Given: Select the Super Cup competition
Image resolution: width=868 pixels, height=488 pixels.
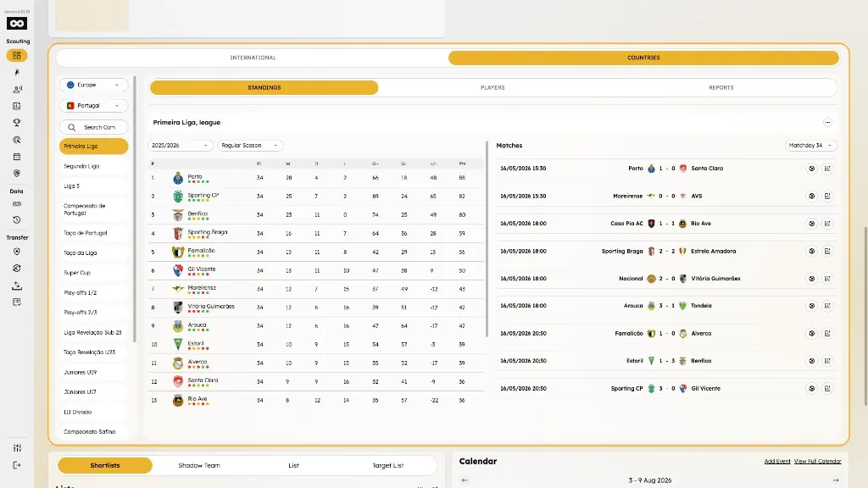Looking at the screenshot, I should coord(93,273).
